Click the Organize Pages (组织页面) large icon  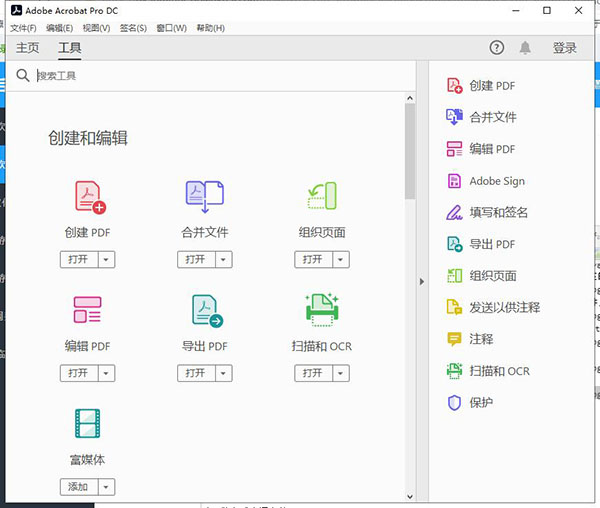click(x=322, y=196)
